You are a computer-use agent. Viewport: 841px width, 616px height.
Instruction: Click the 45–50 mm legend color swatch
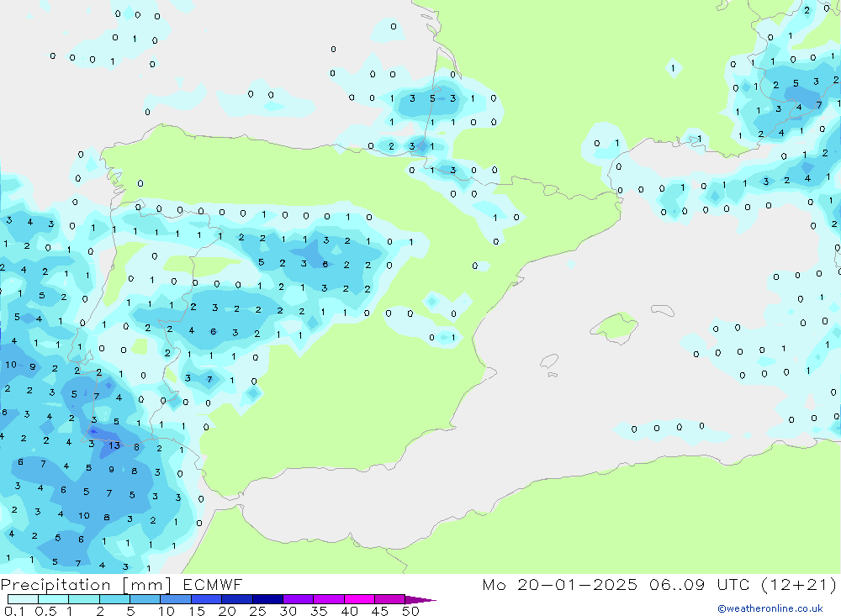pos(389,599)
